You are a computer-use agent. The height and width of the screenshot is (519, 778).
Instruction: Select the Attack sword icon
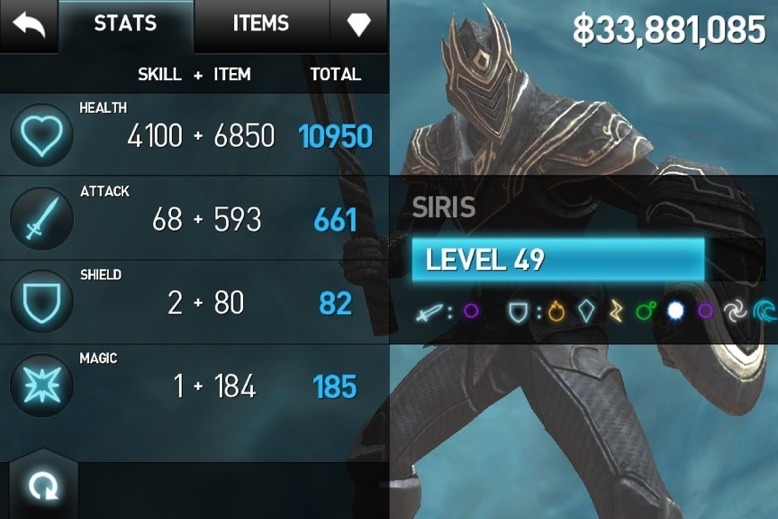click(x=42, y=219)
